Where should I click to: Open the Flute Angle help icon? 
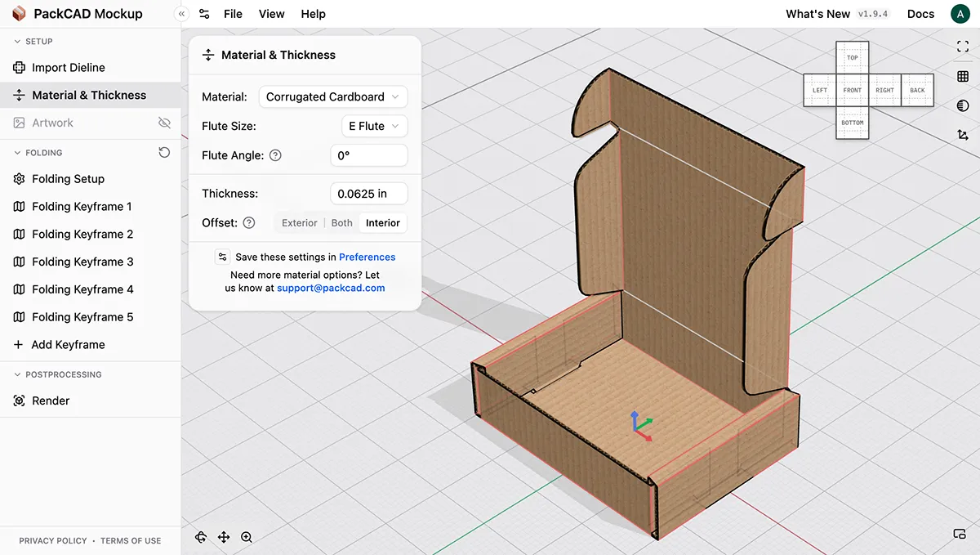[x=275, y=155]
